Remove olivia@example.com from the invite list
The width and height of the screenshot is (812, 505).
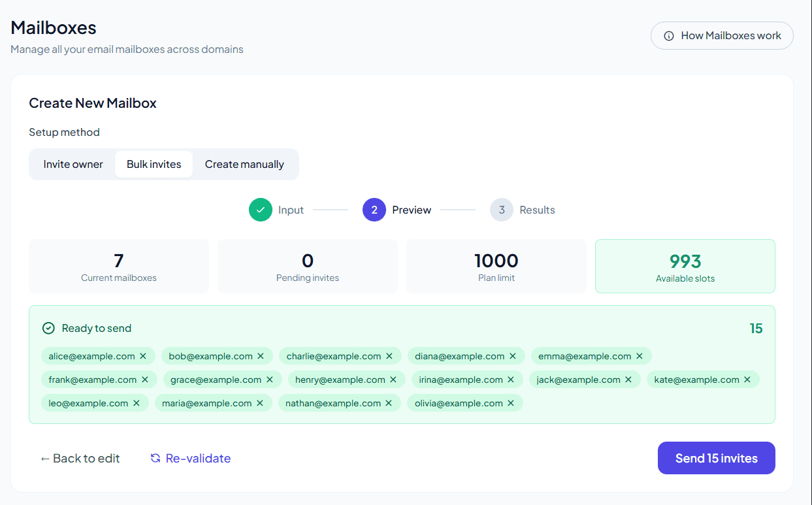pyautogui.click(x=511, y=402)
